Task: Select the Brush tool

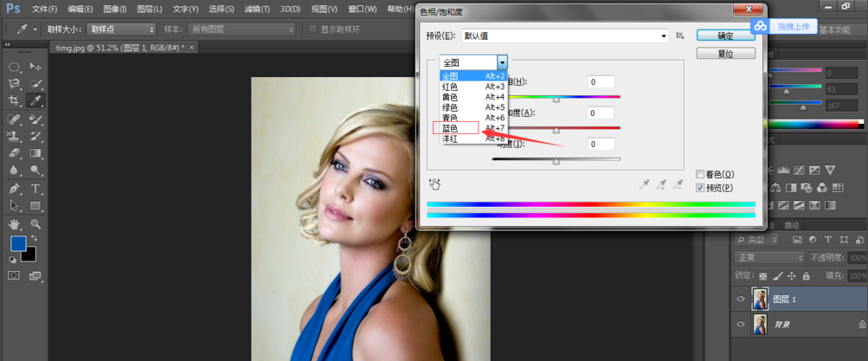Action: click(35, 119)
